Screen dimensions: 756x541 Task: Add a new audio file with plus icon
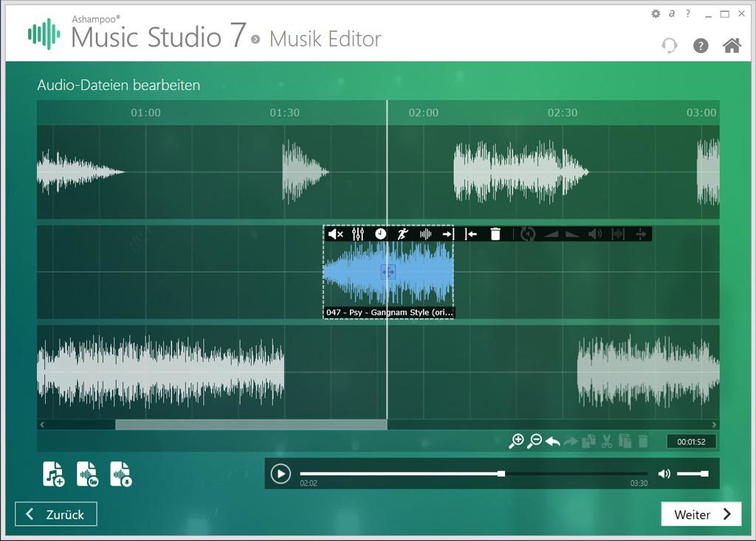pyautogui.click(x=53, y=474)
